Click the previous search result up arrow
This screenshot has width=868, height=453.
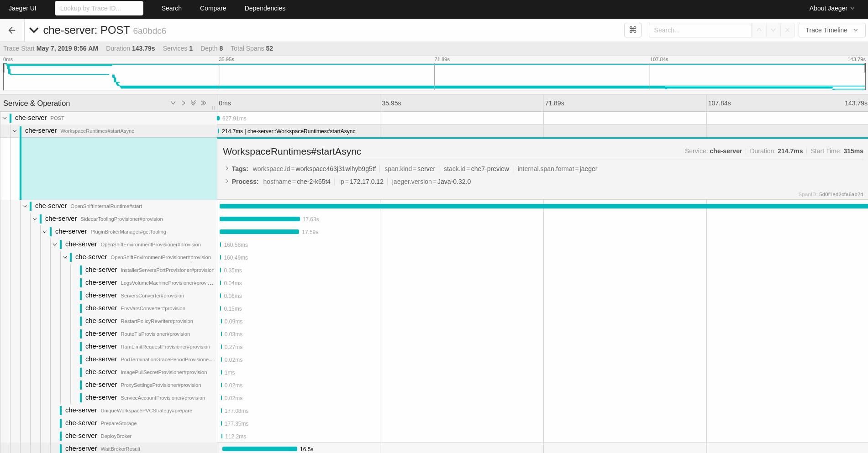pyautogui.click(x=759, y=30)
